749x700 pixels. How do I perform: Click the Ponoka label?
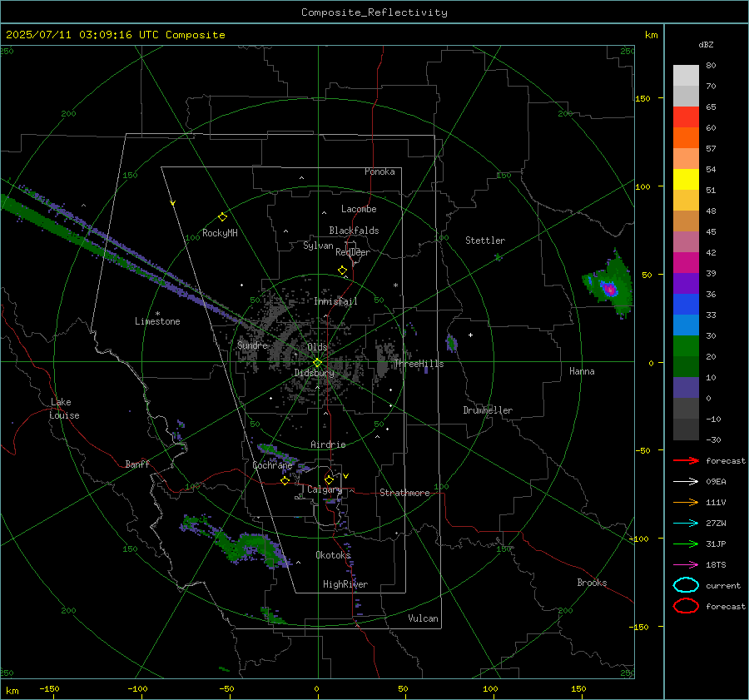(379, 171)
